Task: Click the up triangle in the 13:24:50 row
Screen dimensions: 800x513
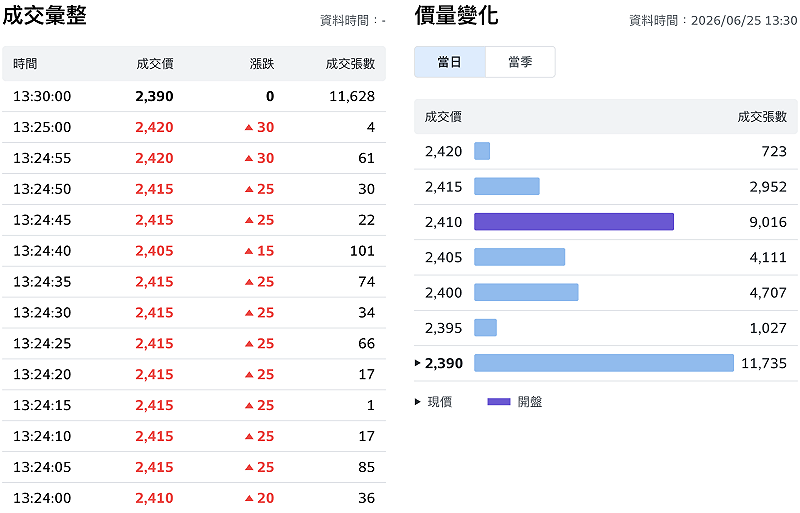Action: click(249, 189)
